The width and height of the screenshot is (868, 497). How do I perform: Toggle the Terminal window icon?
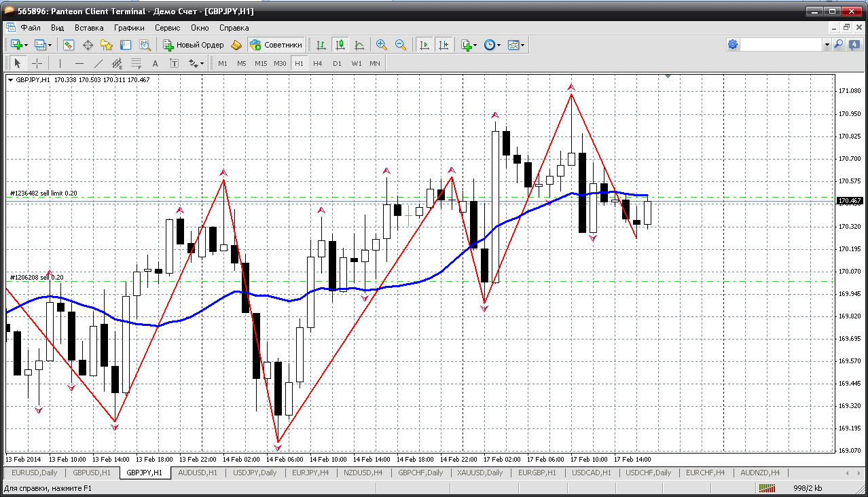pyautogui.click(x=126, y=45)
